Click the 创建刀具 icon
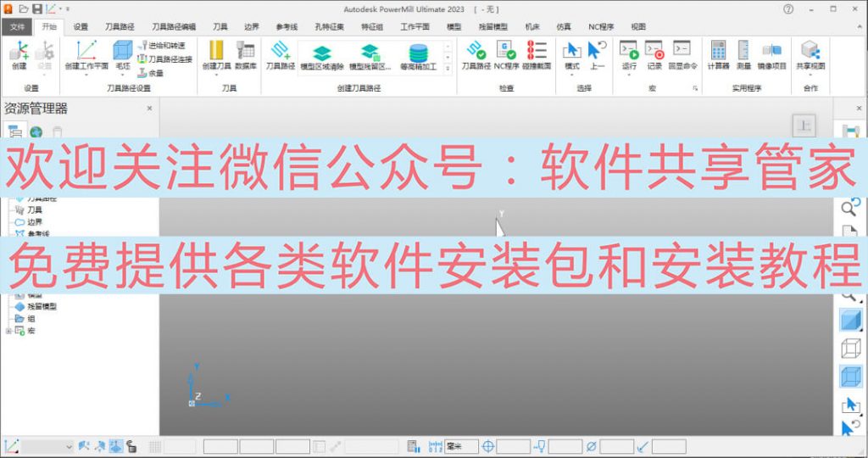The height and width of the screenshot is (458, 868). [x=216, y=52]
